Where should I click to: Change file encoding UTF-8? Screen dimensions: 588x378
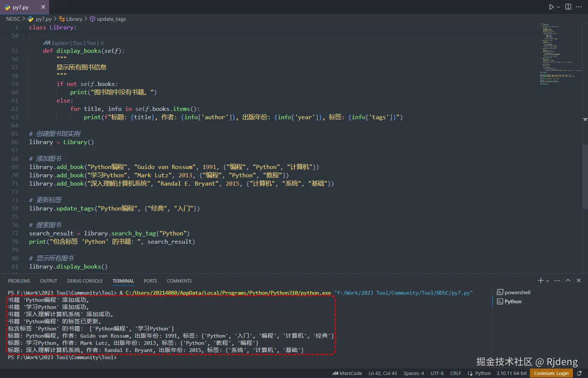(437, 373)
